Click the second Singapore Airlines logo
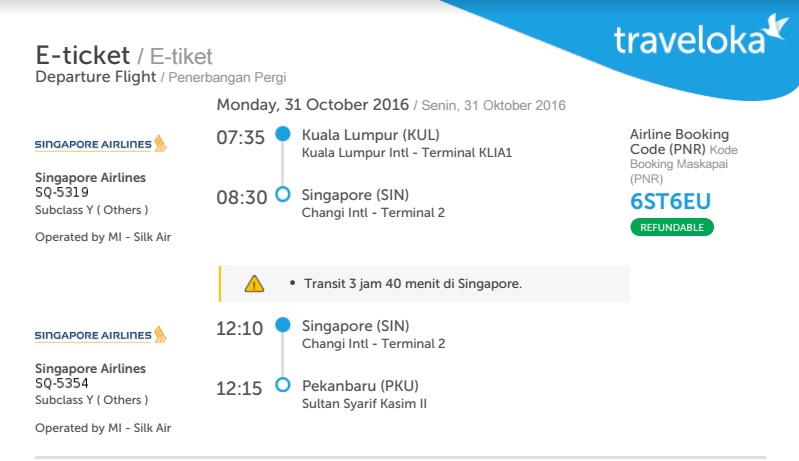Screen dimensions: 799x461 click(101, 335)
